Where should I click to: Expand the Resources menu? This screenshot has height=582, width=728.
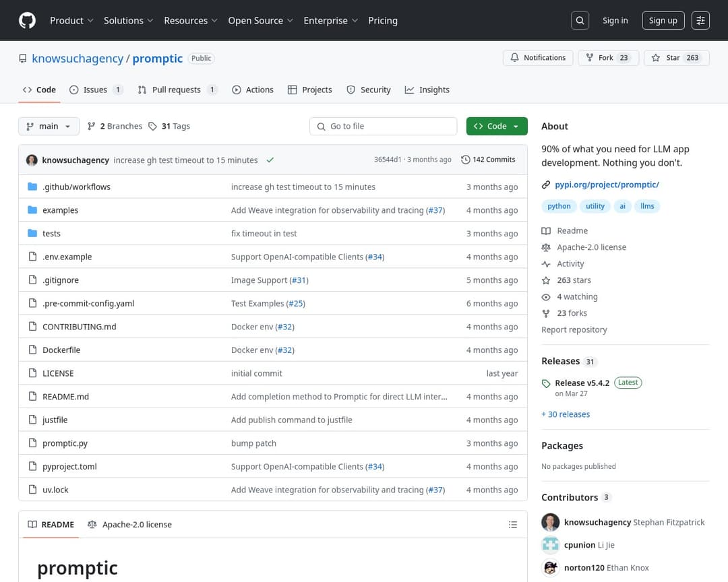tap(190, 20)
